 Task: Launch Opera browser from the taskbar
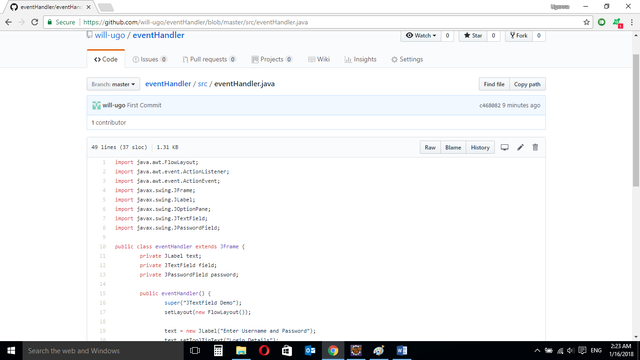tap(264, 351)
